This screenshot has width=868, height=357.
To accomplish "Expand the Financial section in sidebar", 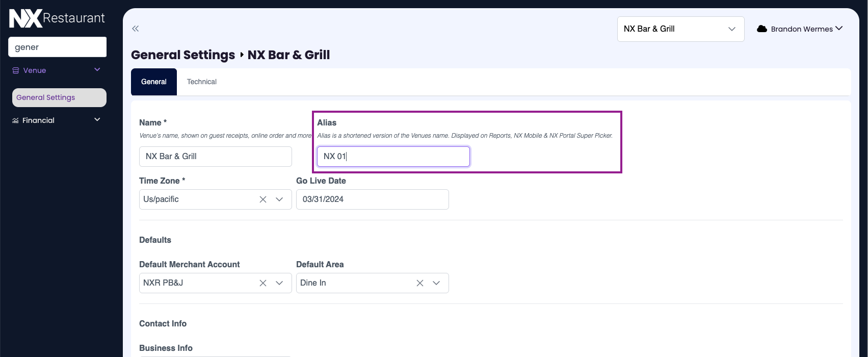I will 97,120.
